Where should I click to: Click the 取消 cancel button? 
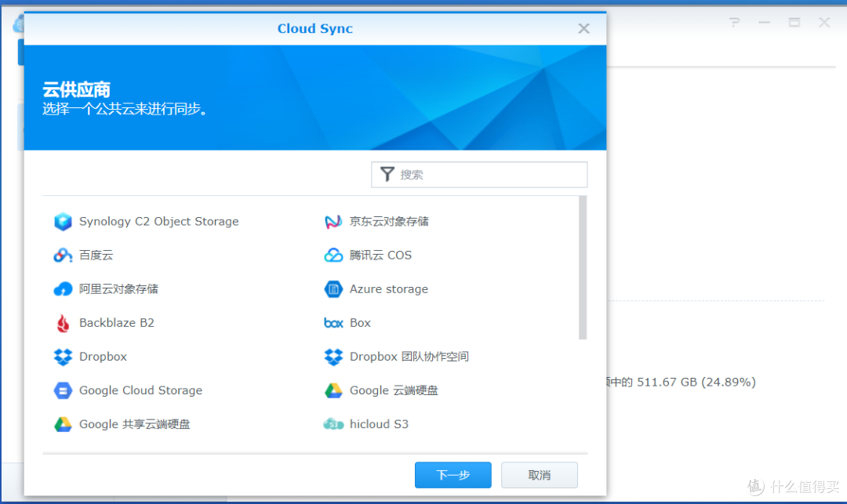(539, 475)
